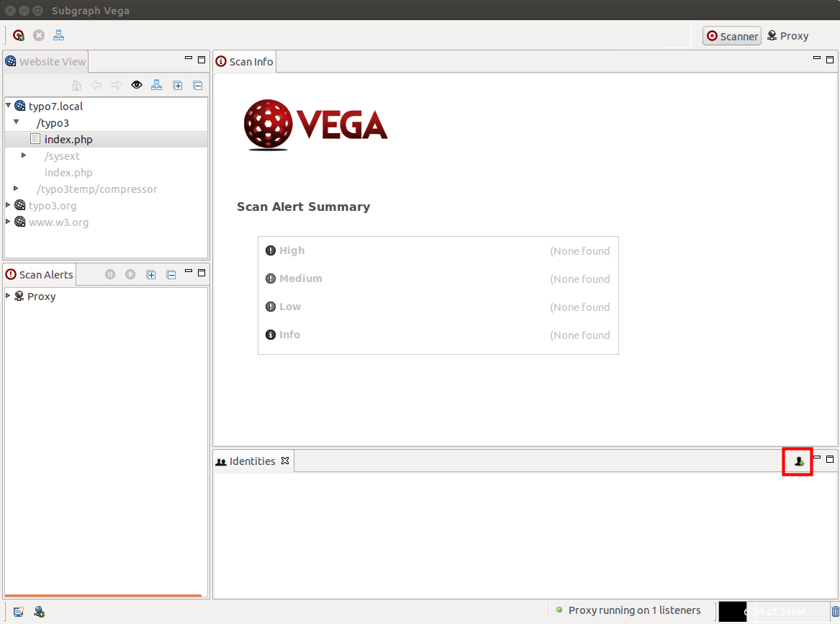The width and height of the screenshot is (840, 624).
Task: Minimize the Scan Info panel
Action: (817, 58)
